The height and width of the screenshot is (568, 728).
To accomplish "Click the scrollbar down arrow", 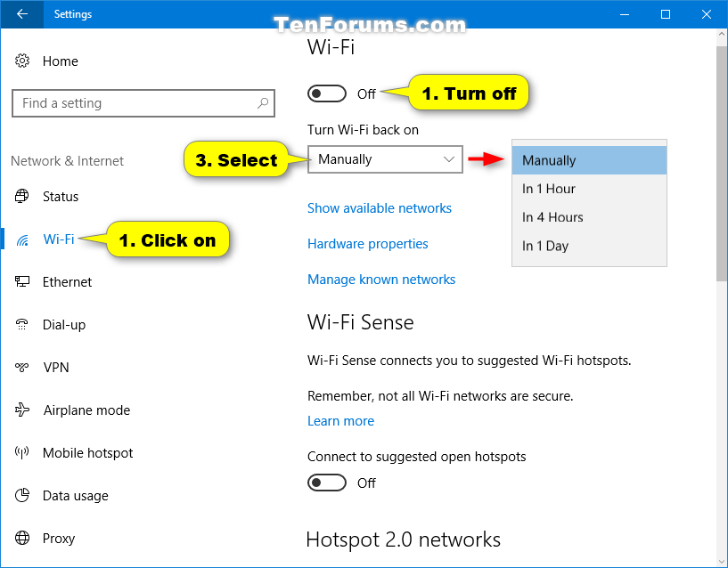I will [x=722, y=561].
